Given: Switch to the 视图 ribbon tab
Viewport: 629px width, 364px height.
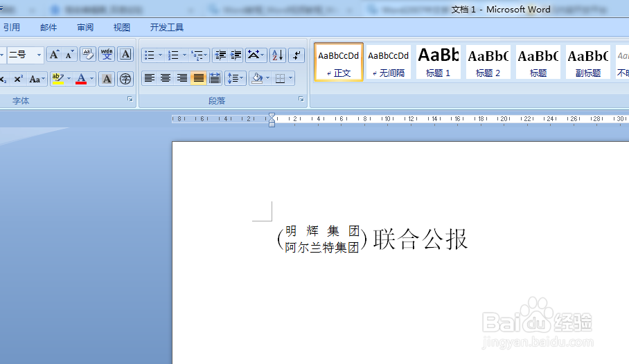Looking at the screenshot, I should point(121,27).
